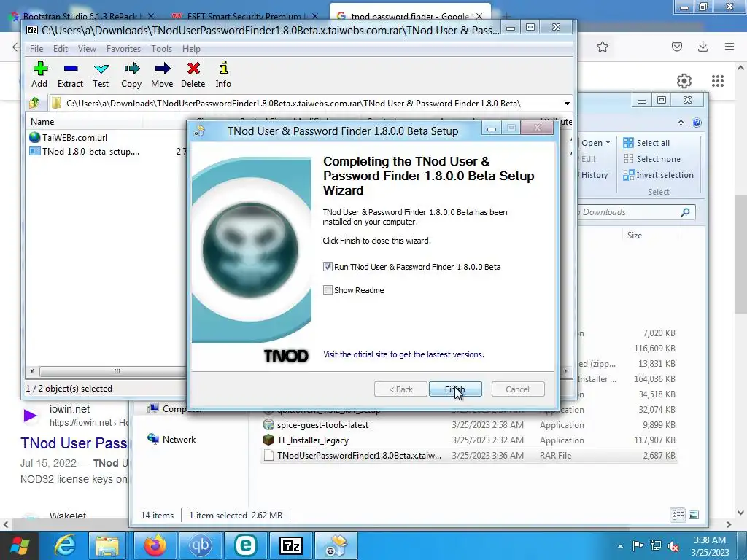Click the muted volume tray icon
The width and height of the screenshot is (747, 560).
[x=673, y=546]
